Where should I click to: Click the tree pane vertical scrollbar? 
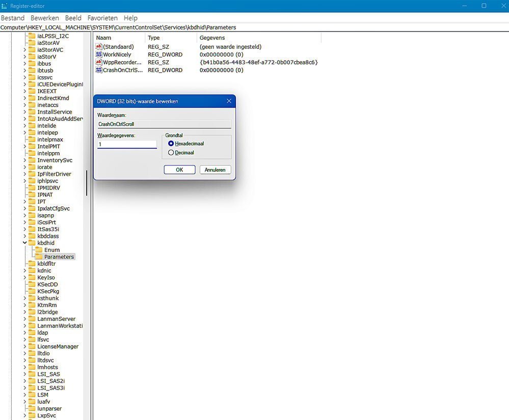(87, 183)
